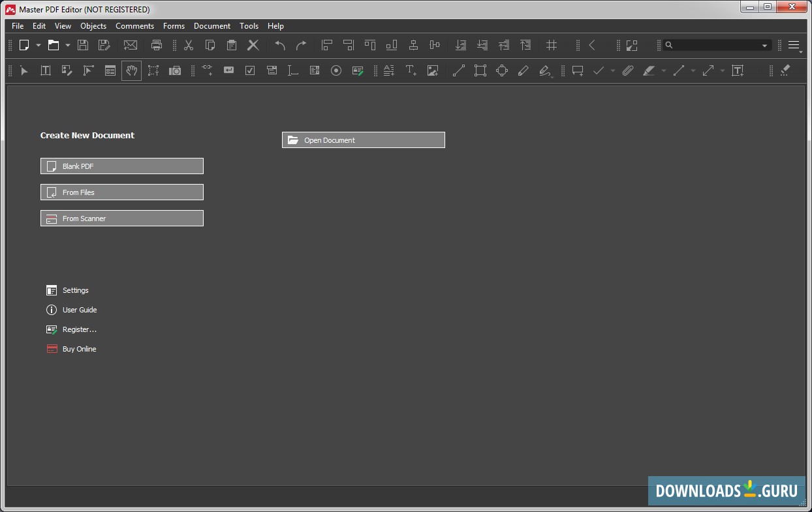
Task: Click the Send by Email envelope icon
Action: click(x=131, y=45)
